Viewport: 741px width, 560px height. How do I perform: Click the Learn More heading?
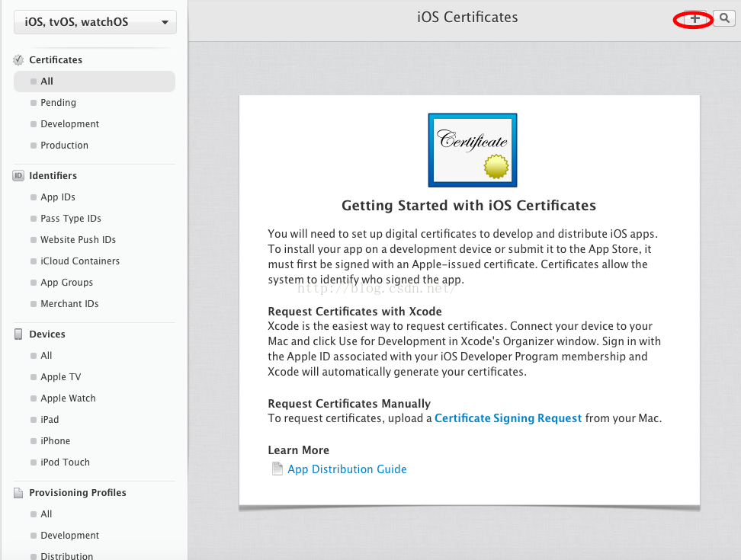299,450
